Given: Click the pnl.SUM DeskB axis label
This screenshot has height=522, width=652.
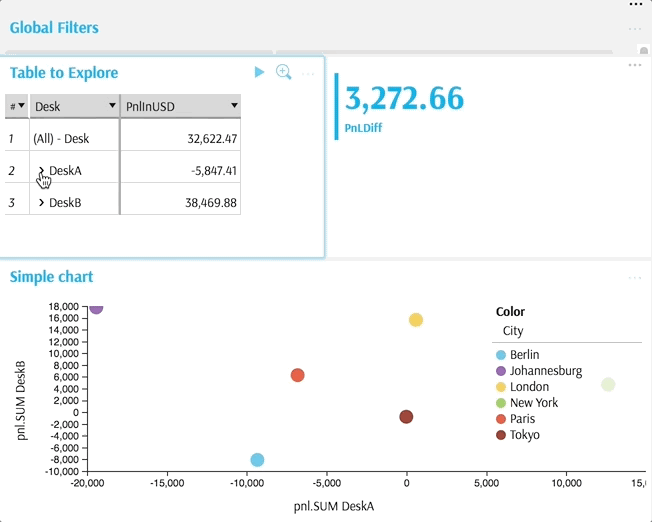Looking at the screenshot, I should 21,401.
